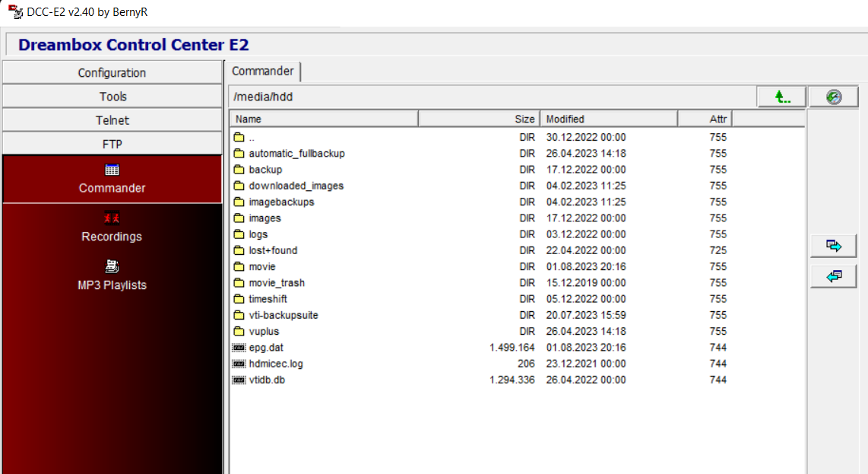Select vtidb.db size 1.294.336
868x474 pixels.
point(512,380)
